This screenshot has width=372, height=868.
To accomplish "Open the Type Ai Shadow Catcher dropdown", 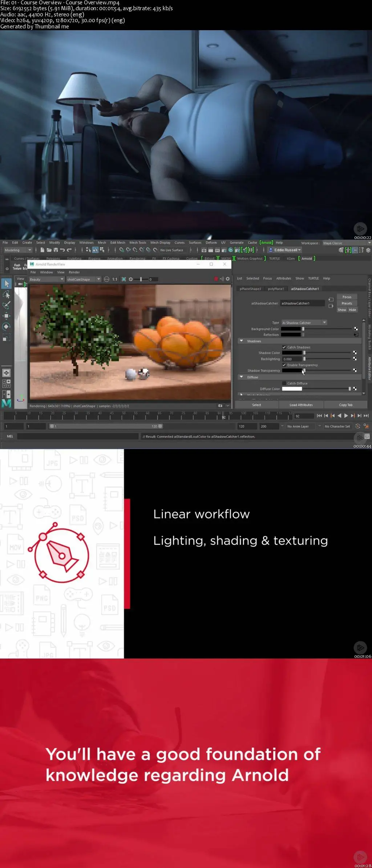I will tap(304, 323).
